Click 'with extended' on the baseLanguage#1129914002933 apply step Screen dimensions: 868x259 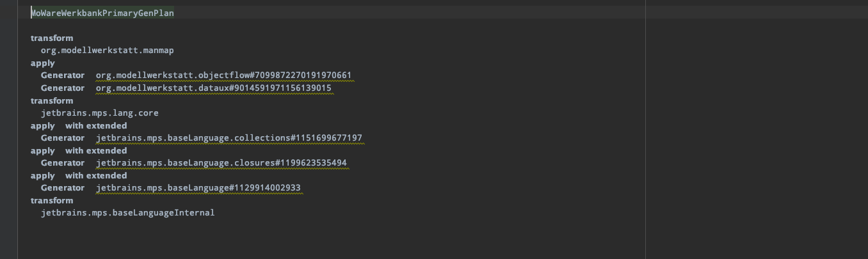(96, 176)
